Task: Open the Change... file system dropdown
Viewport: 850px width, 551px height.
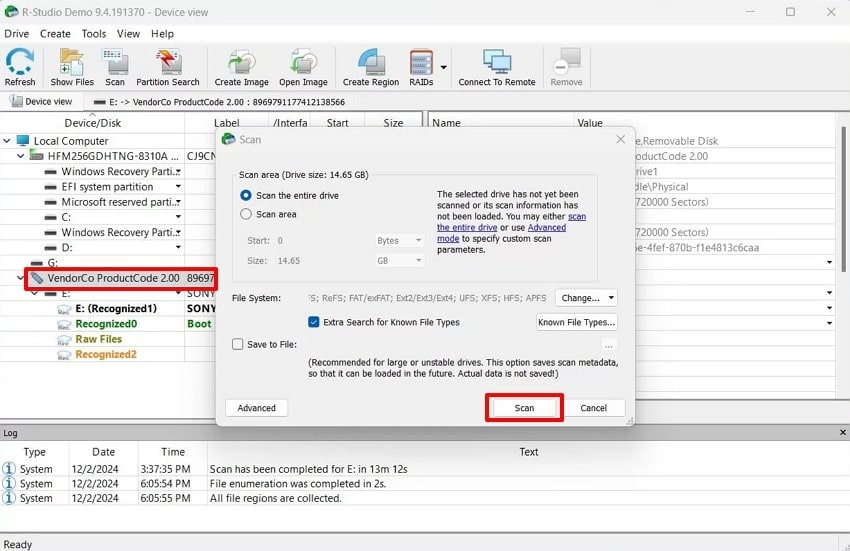Action: coord(586,298)
